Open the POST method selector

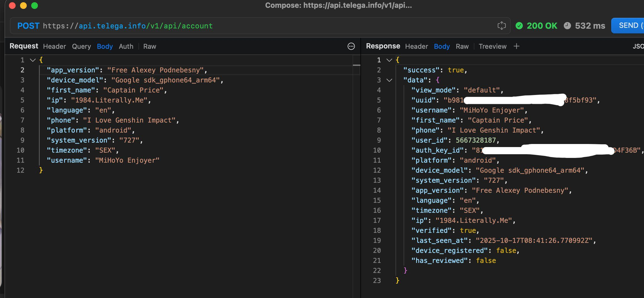coord(28,26)
